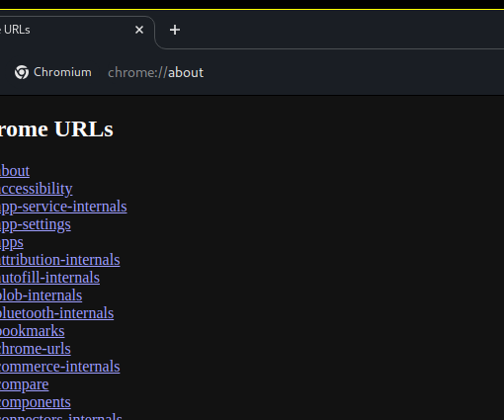Click the Chromium site info icon
This screenshot has width=504, height=420.
coord(22,72)
